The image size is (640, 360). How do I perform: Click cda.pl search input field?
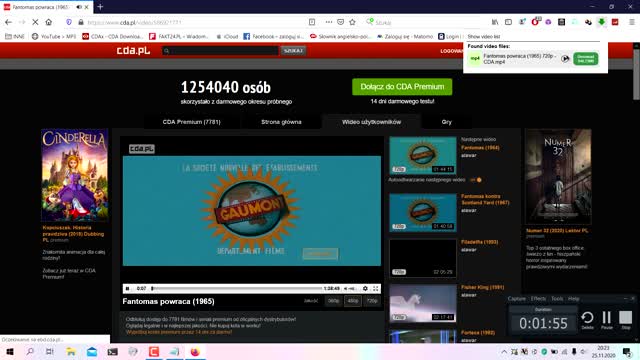(220, 51)
